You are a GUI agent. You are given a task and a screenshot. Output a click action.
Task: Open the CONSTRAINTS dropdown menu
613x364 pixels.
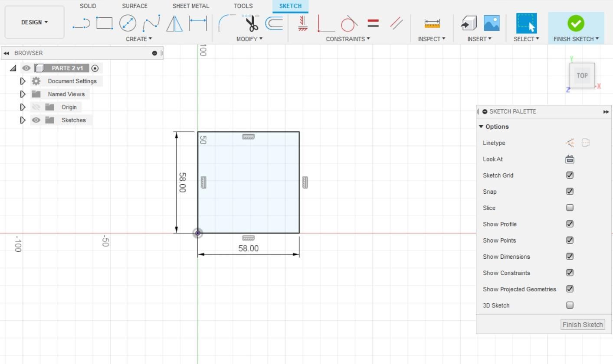pyautogui.click(x=348, y=39)
